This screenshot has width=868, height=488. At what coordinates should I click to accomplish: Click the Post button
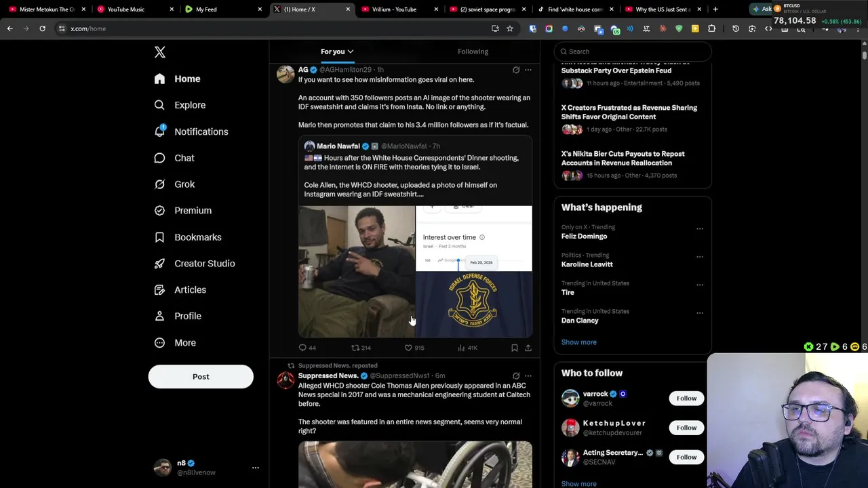pyautogui.click(x=201, y=377)
